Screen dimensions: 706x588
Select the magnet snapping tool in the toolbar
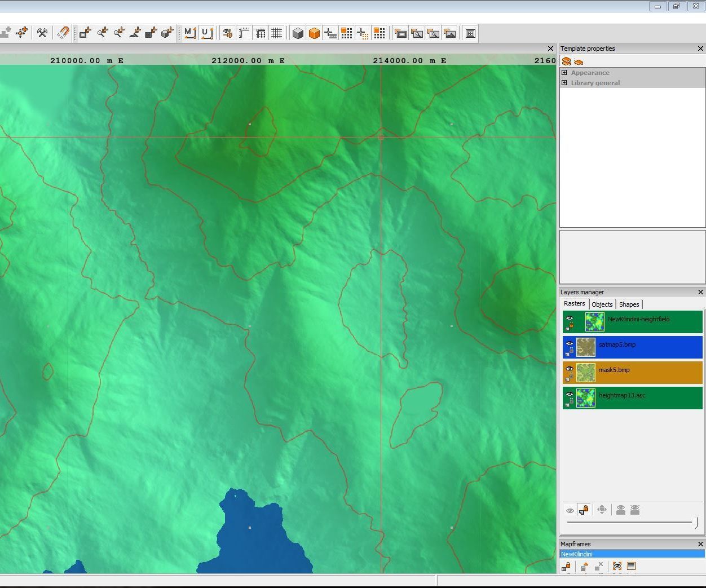click(63, 33)
